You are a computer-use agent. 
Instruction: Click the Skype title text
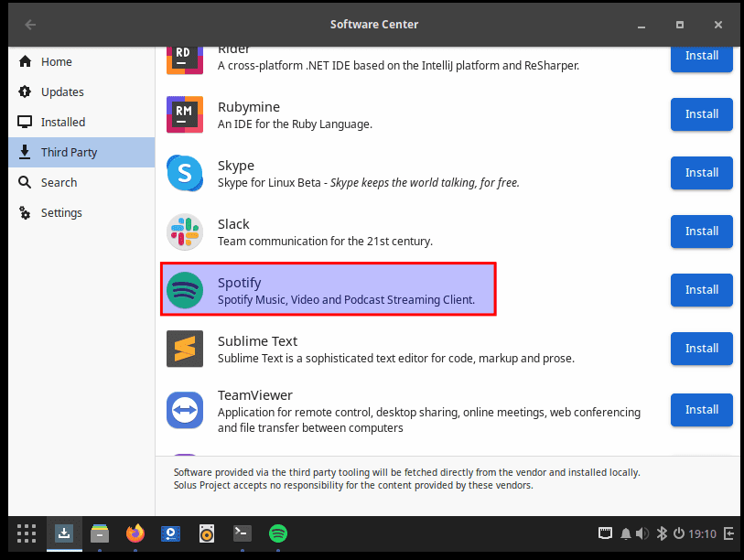(236, 167)
